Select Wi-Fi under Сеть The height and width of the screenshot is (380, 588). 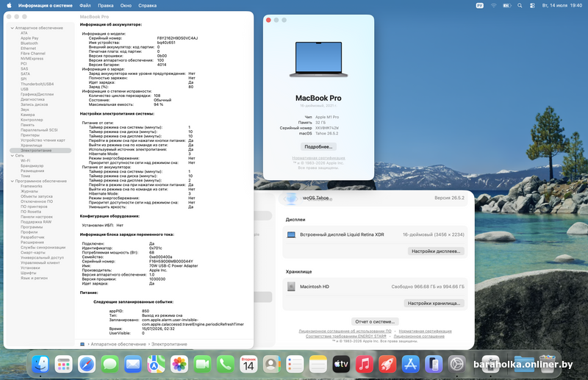point(26,160)
